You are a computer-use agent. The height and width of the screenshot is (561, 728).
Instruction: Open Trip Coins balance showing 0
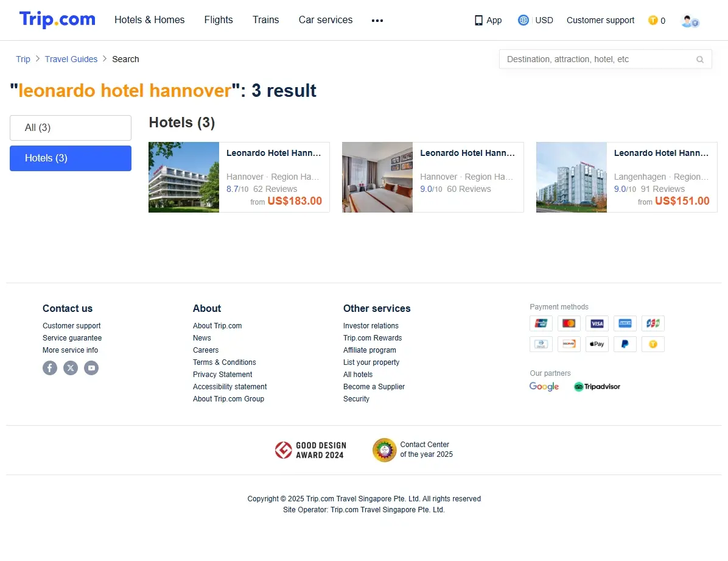(x=657, y=21)
